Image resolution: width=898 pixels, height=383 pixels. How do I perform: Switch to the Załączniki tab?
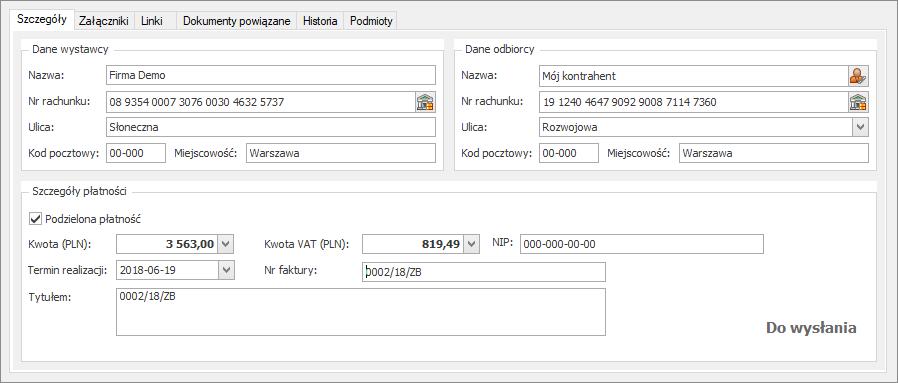pyautogui.click(x=104, y=21)
